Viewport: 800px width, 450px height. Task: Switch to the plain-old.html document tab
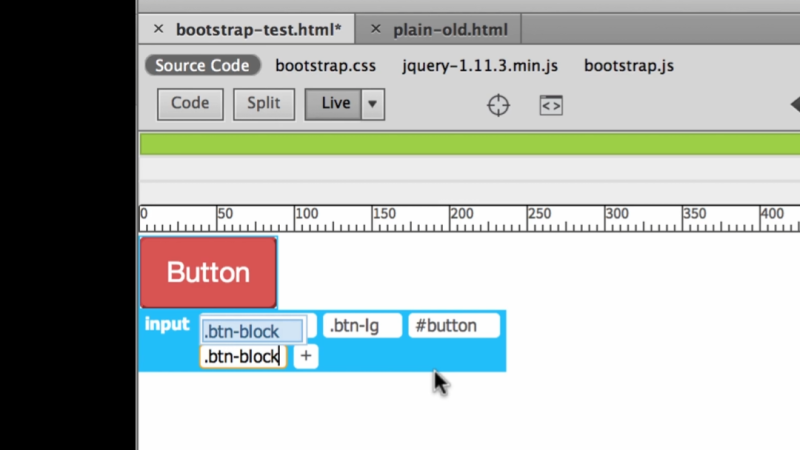tap(450, 30)
